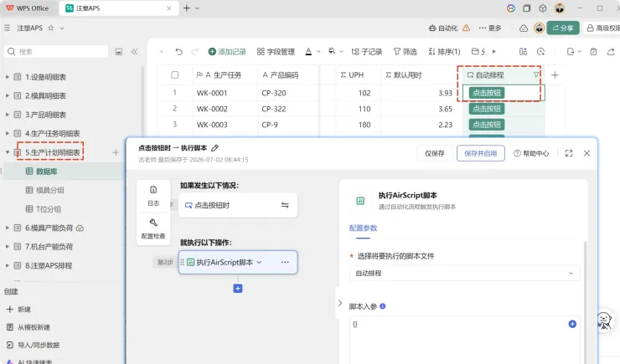Expand 2.模具明细表 tree node
The image size is (620, 364).
(7, 95)
